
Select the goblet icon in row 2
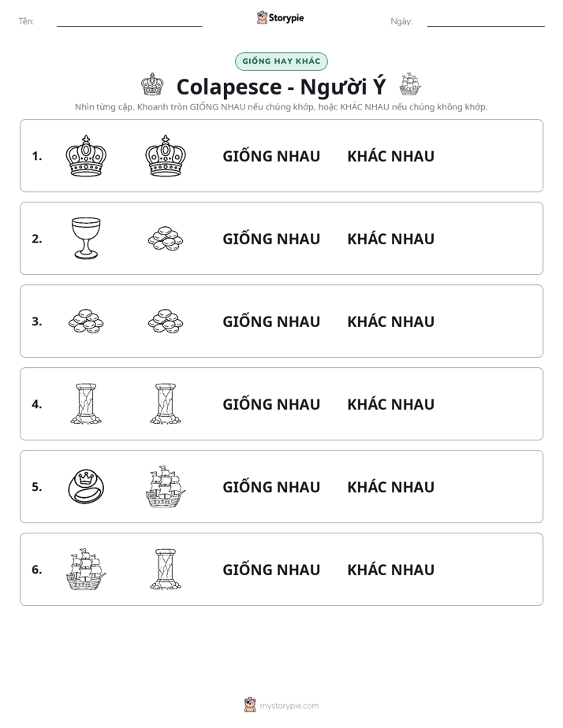tap(86, 238)
